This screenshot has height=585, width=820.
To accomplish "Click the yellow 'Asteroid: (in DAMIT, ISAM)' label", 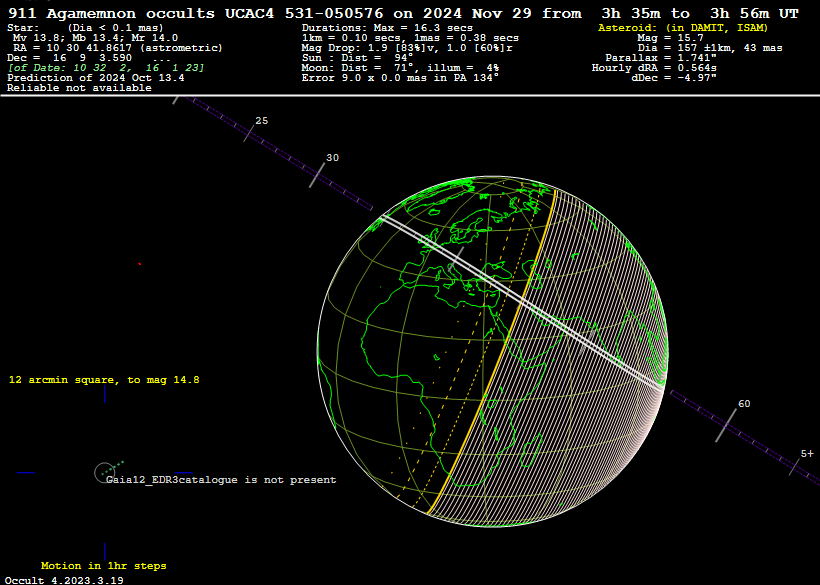I will point(683,28).
